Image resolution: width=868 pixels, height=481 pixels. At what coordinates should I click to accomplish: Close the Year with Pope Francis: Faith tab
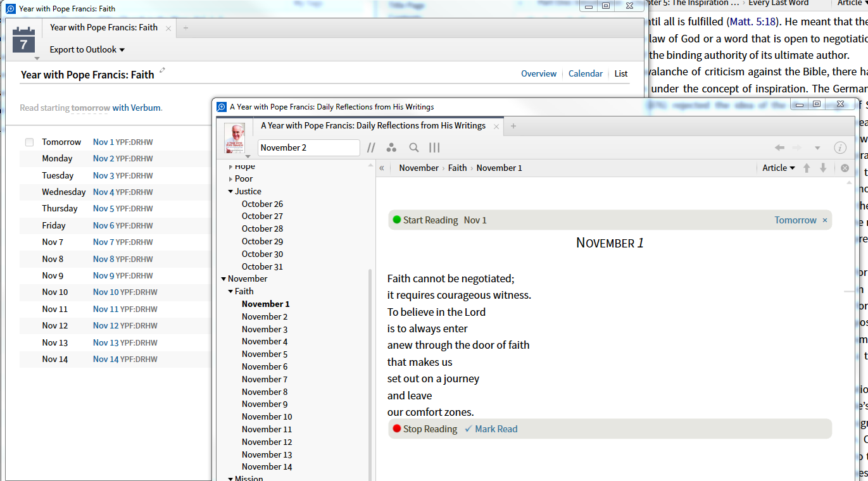[x=168, y=28]
